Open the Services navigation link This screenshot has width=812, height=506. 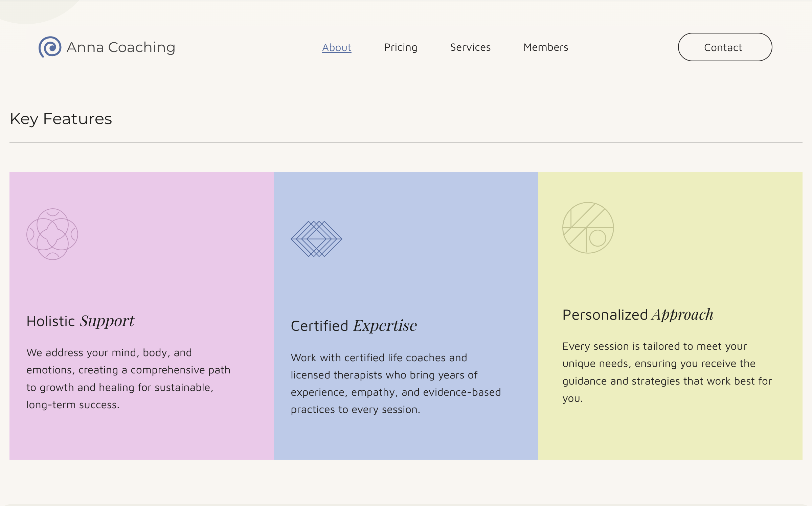pos(470,47)
